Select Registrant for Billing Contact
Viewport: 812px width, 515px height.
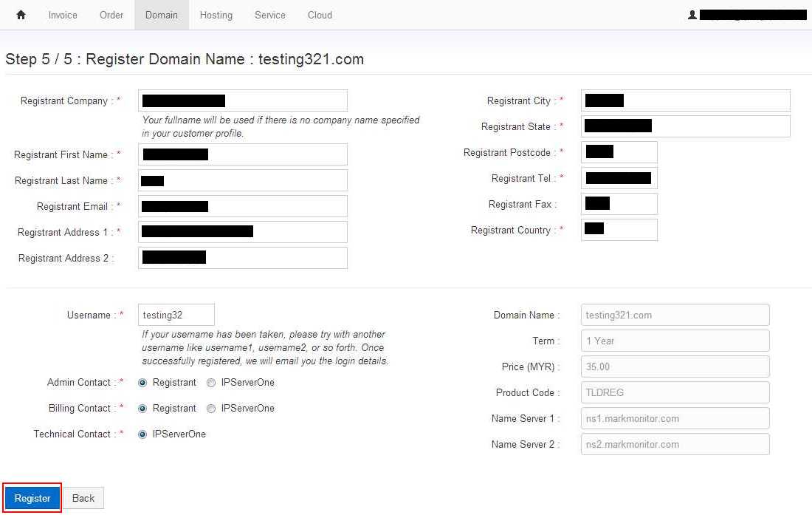(142, 409)
